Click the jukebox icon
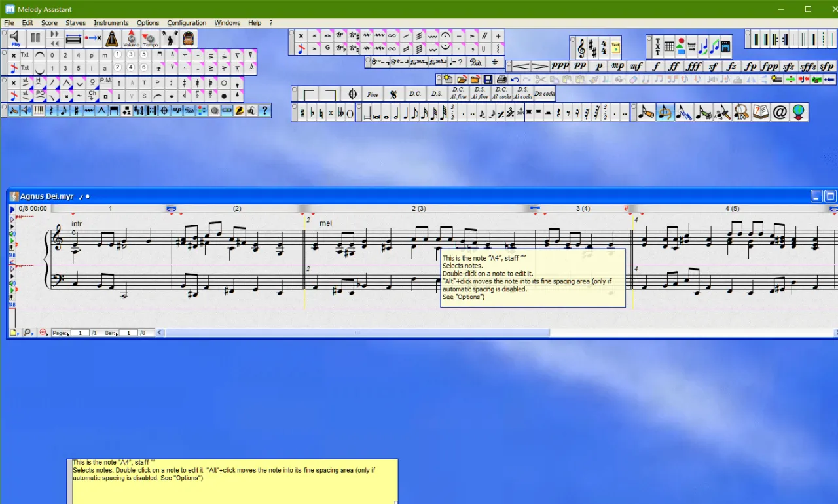This screenshot has height=504, width=838. pyautogui.click(x=189, y=39)
